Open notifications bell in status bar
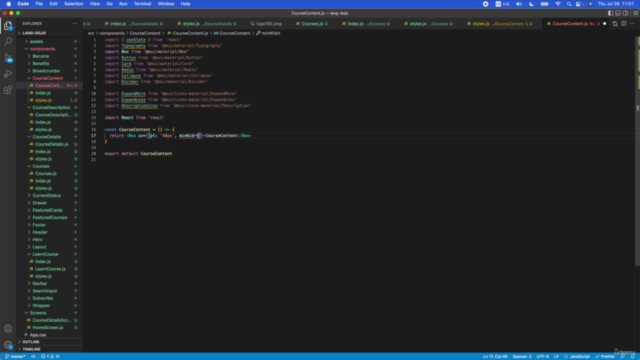 633,356
